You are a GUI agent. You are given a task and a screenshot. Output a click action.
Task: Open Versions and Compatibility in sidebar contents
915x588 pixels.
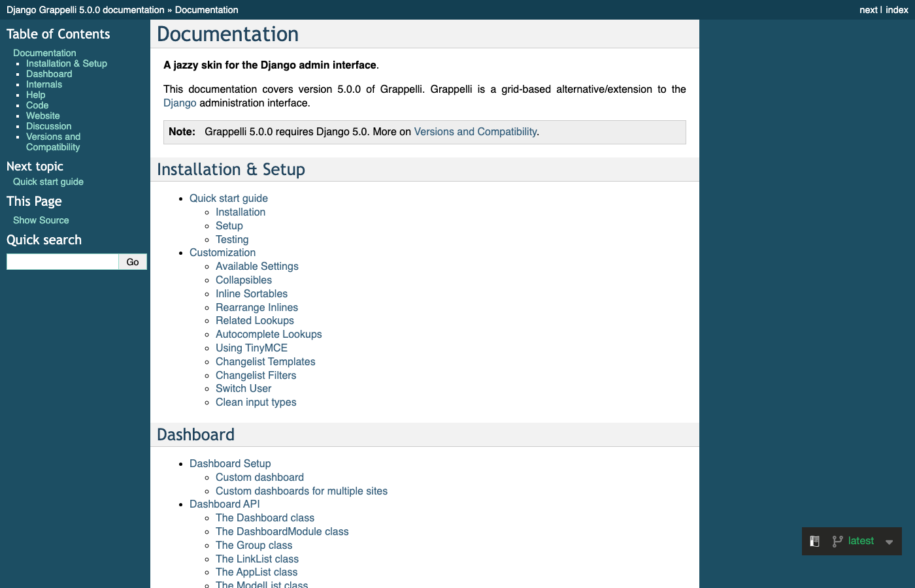click(x=53, y=142)
